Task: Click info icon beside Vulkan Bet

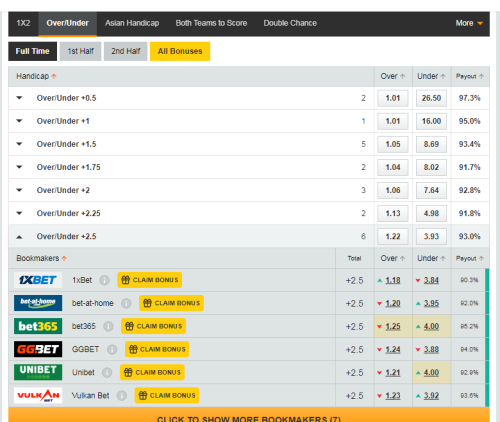Action: coord(122,396)
